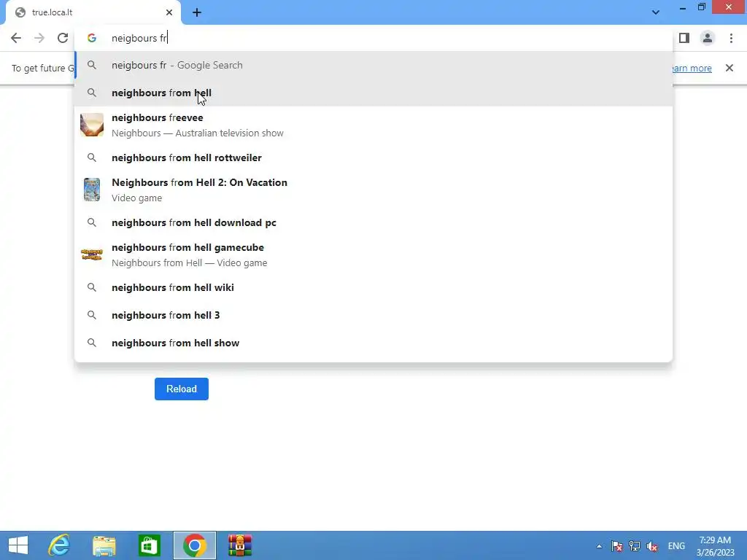Choose 'neigbours fr - Google Search' suggestion
The height and width of the screenshot is (560, 747).
[x=373, y=65]
